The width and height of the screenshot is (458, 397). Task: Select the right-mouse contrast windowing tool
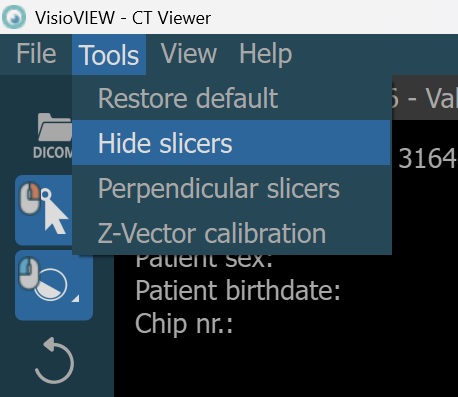pyautogui.click(x=54, y=285)
